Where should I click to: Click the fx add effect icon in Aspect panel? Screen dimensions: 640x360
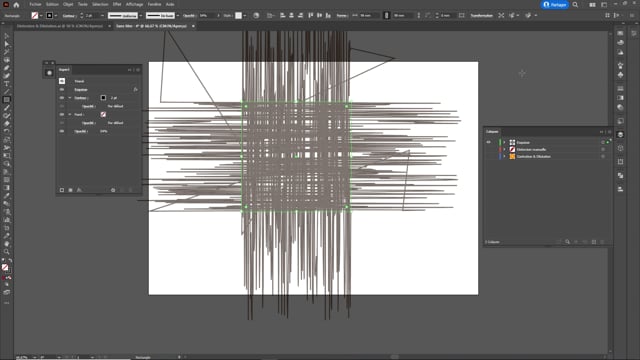click(79, 190)
